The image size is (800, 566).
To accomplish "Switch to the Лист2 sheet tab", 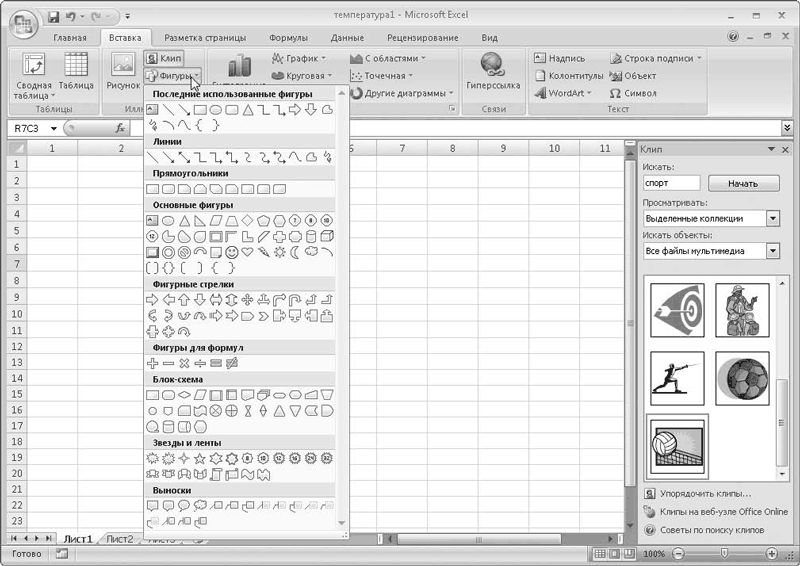I will click(x=119, y=539).
